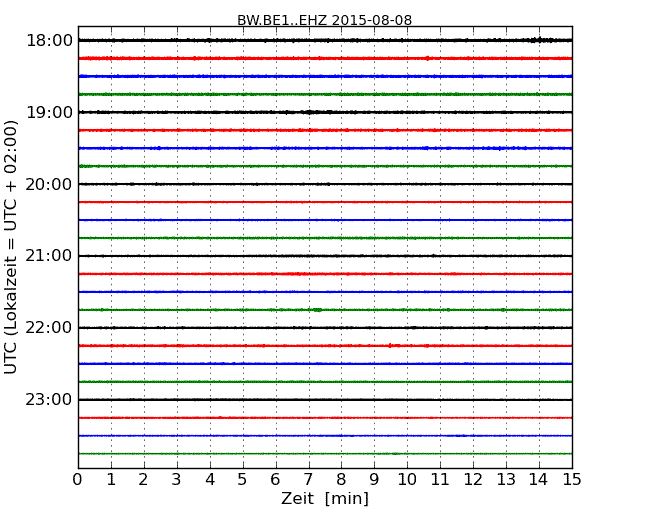Viewport: 650px width, 520px height.
Task: Click the '14' x-axis tick label
Action: pos(539,480)
